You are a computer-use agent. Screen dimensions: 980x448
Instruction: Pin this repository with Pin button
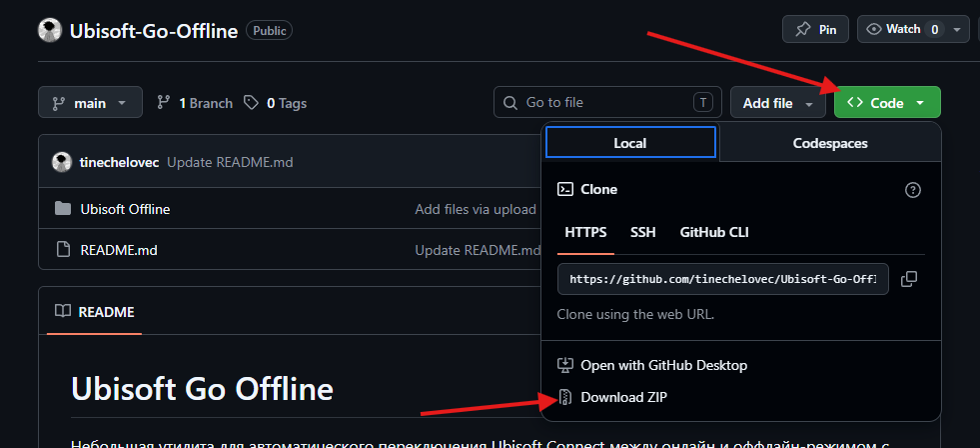(x=815, y=29)
